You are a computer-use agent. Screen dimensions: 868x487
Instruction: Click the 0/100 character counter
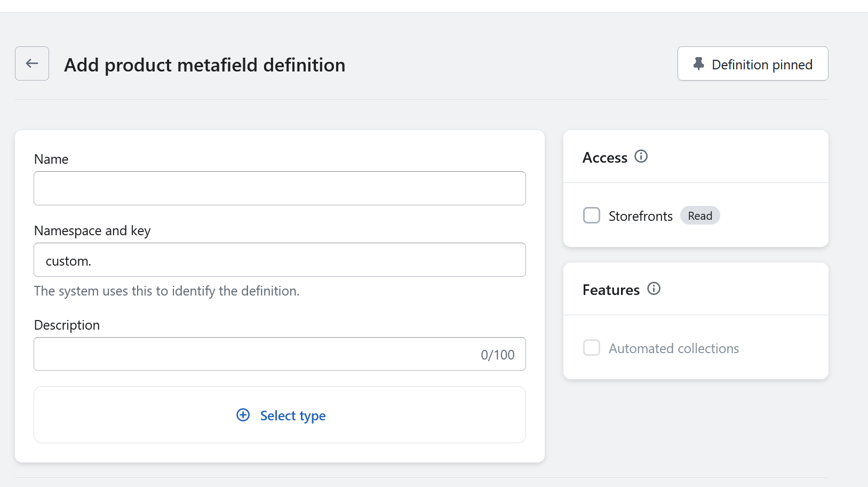[x=497, y=355]
